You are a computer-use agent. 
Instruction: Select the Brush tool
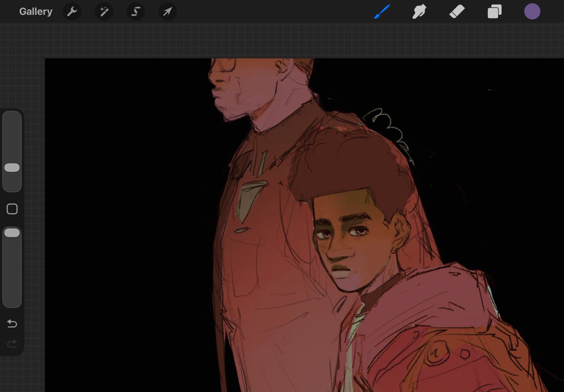[382, 12]
